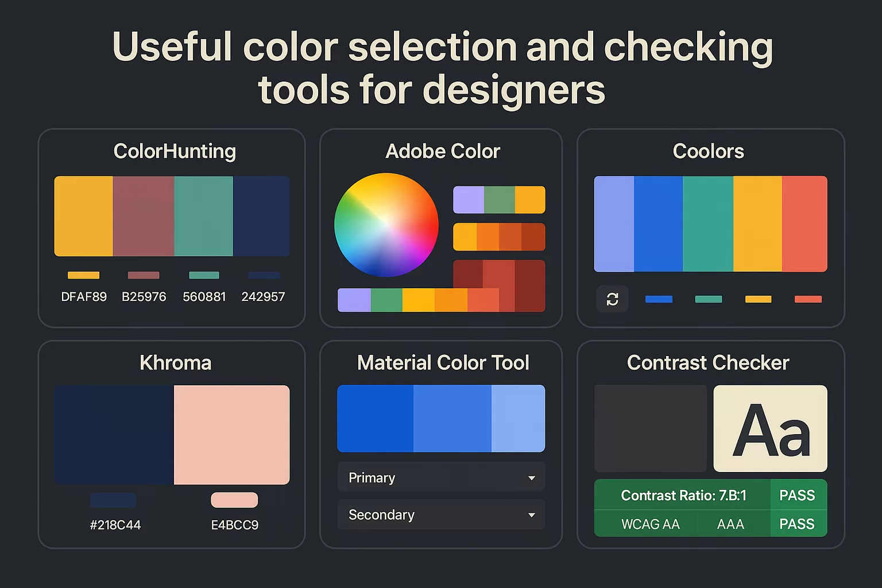Image resolution: width=882 pixels, height=588 pixels.
Task: Select the large coral swatch in Coolors palette
Action: point(804,224)
